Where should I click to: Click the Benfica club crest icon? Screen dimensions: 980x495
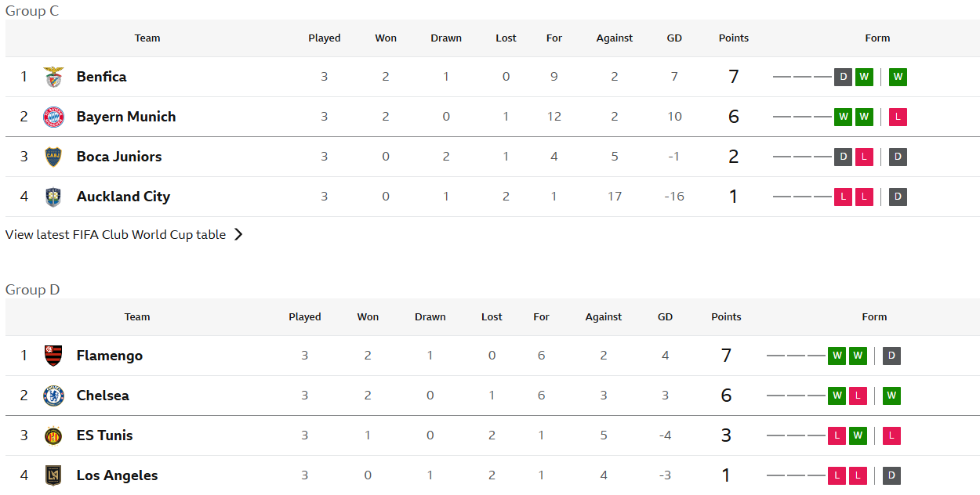click(53, 77)
